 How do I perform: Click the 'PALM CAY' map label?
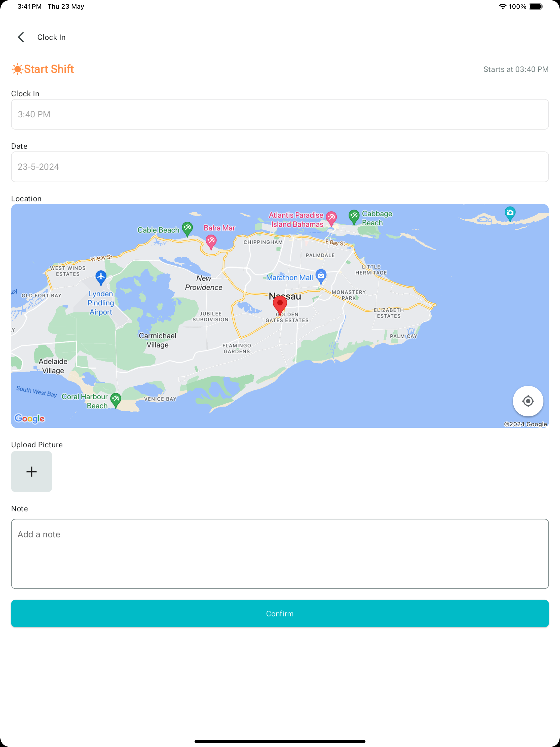point(403,336)
